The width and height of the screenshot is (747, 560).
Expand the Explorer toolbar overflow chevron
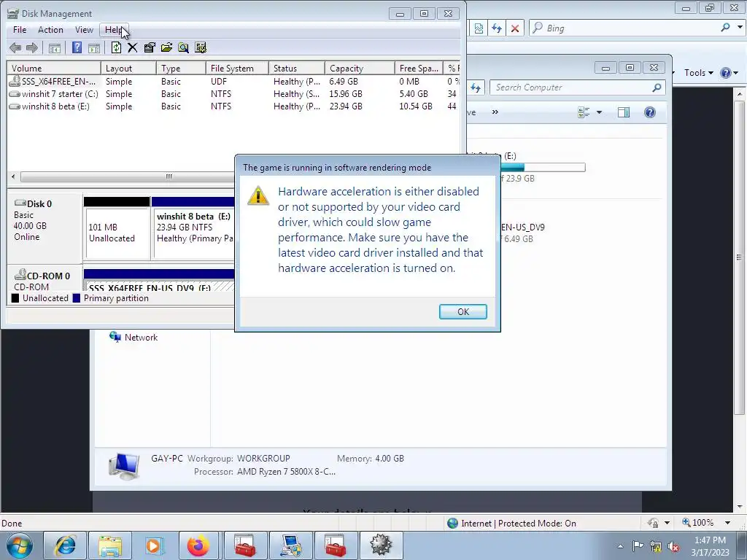(495, 112)
